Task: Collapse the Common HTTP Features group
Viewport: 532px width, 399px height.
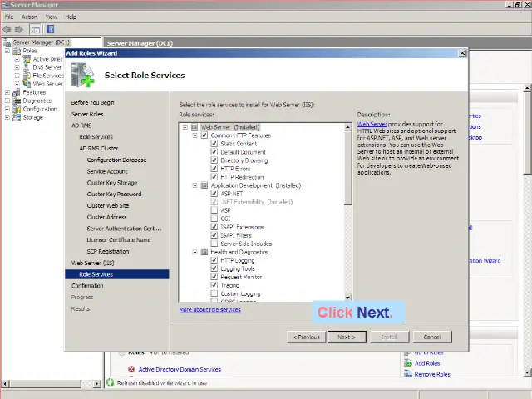Action: coord(195,135)
